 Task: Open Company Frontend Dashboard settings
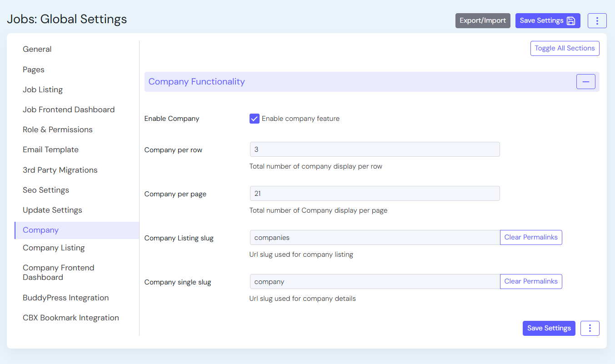point(59,272)
